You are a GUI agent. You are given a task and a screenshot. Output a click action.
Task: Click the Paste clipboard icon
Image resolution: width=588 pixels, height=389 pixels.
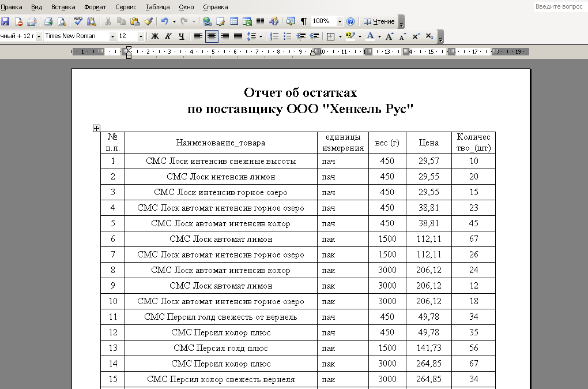pos(135,21)
